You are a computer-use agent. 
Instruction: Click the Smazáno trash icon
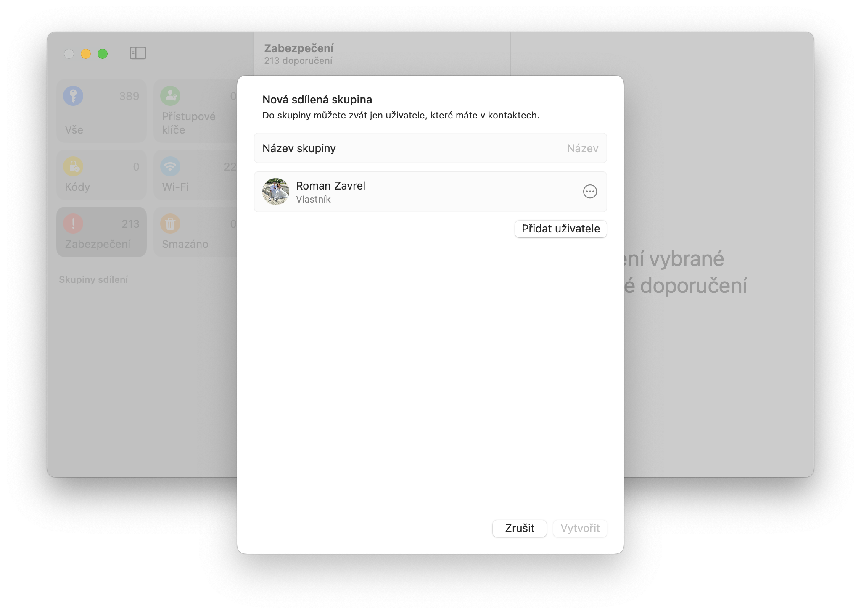click(170, 224)
